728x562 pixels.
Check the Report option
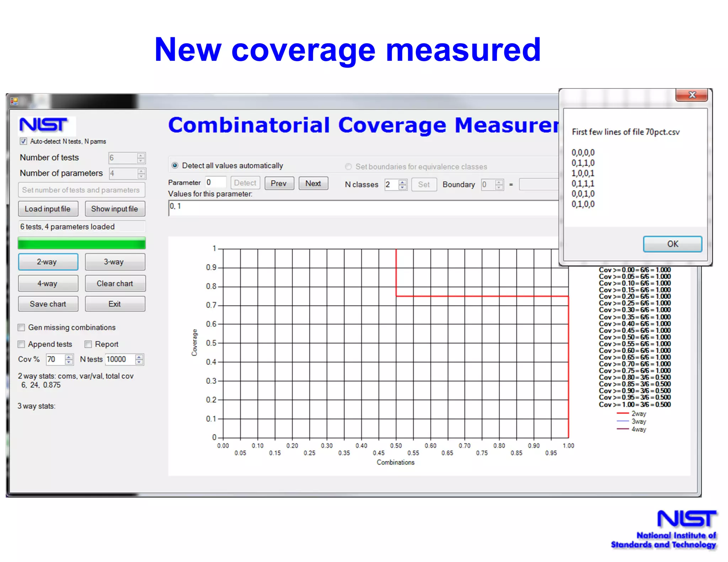pos(88,344)
